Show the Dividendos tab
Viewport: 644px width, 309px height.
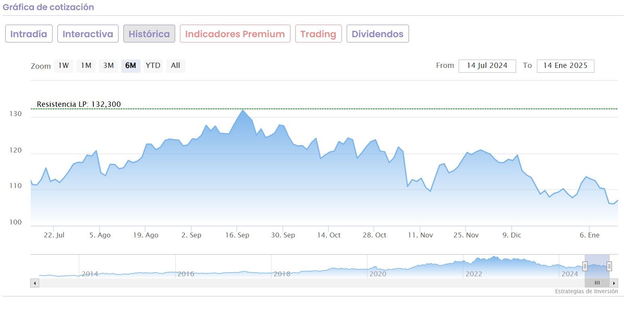(377, 34)
